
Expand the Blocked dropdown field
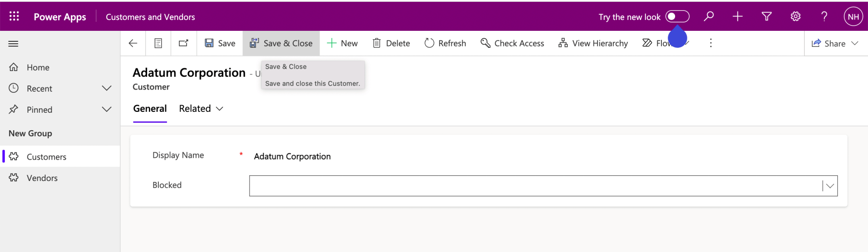tap(830, 186)
